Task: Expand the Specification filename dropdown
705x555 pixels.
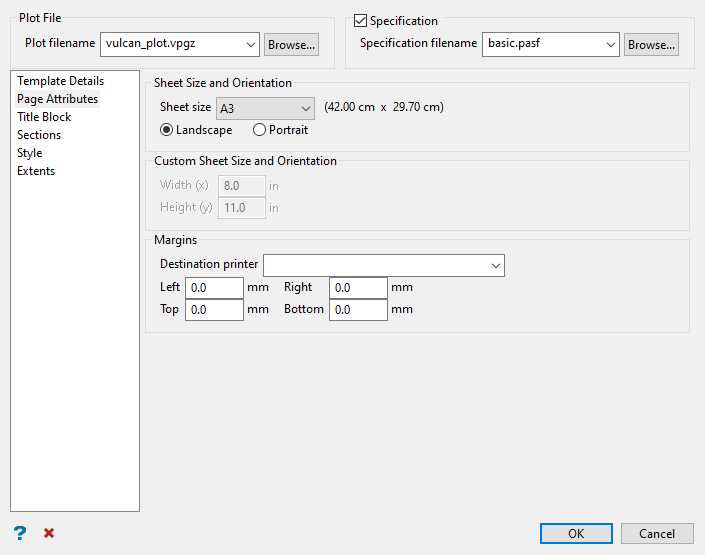Action: (610, 44)
